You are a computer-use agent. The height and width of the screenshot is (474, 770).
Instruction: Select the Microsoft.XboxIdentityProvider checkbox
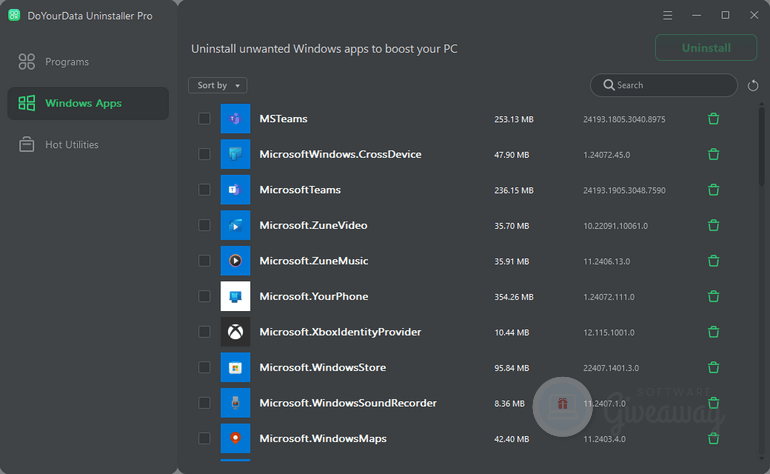coord(204,332)
